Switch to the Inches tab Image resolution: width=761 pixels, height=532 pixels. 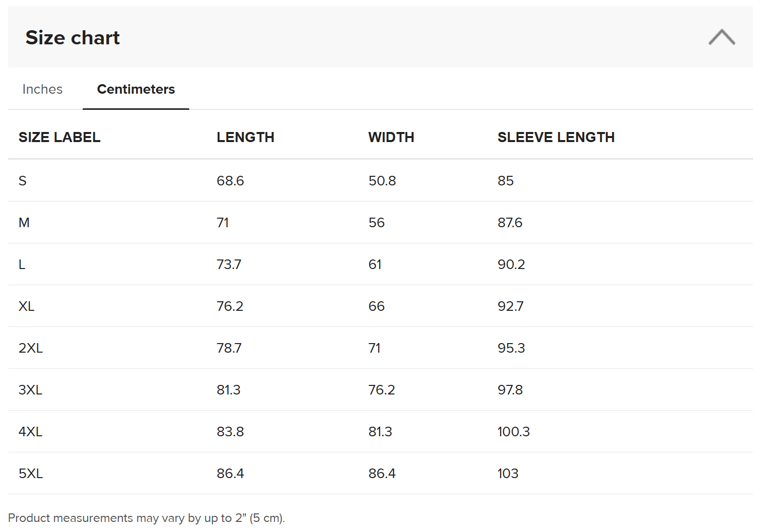point(42,89)
